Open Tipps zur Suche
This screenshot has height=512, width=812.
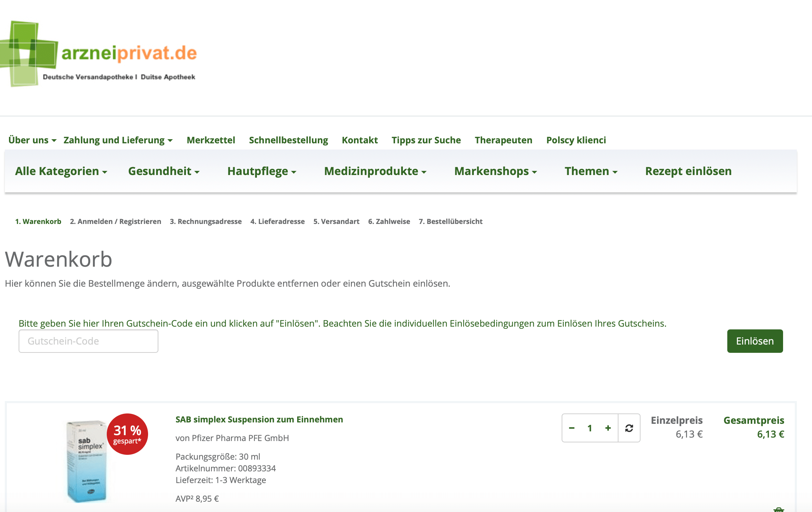point(426,140)
